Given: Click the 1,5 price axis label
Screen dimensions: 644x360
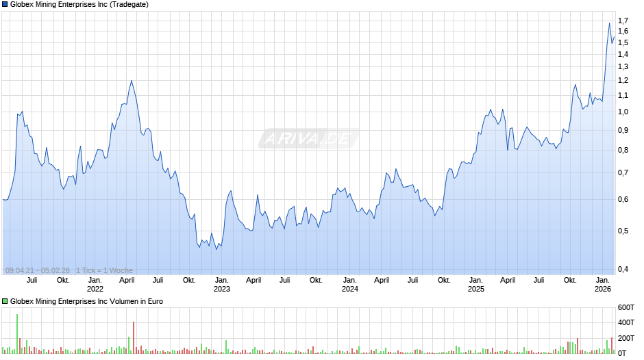Looking at the screenshot, I should click(x=623, y=42).
